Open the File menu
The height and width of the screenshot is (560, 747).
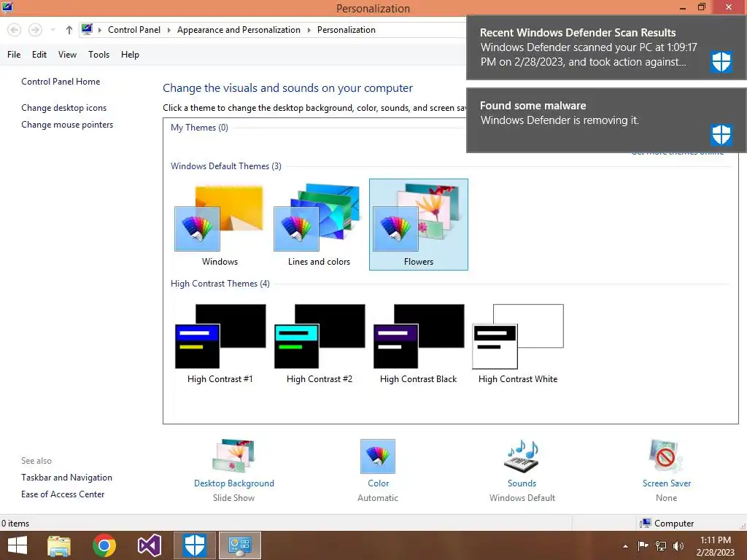pyautogui.click(x=14, y=55)
